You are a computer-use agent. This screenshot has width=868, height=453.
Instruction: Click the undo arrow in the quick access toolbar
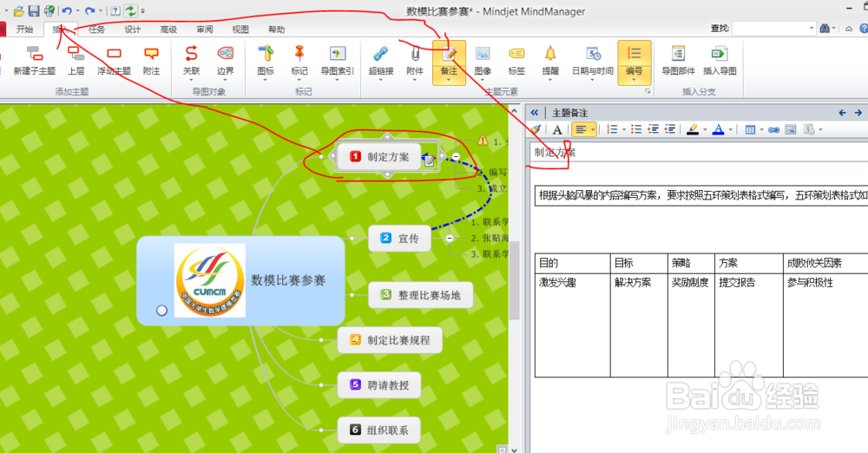tap(67, 10)
